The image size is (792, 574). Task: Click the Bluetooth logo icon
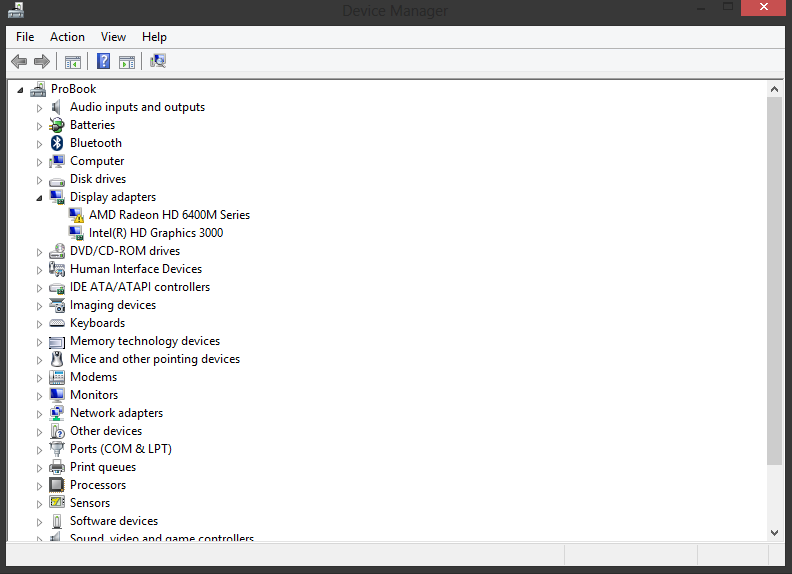point(57,143)
